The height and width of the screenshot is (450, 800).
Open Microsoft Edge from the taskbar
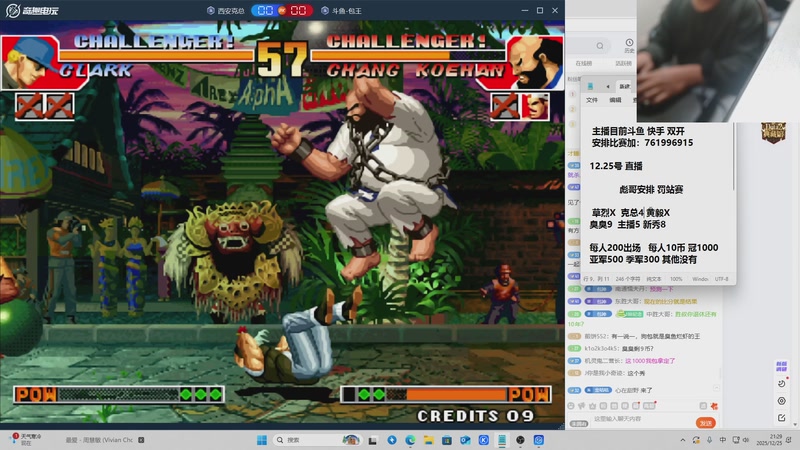(x=410, y=440)
